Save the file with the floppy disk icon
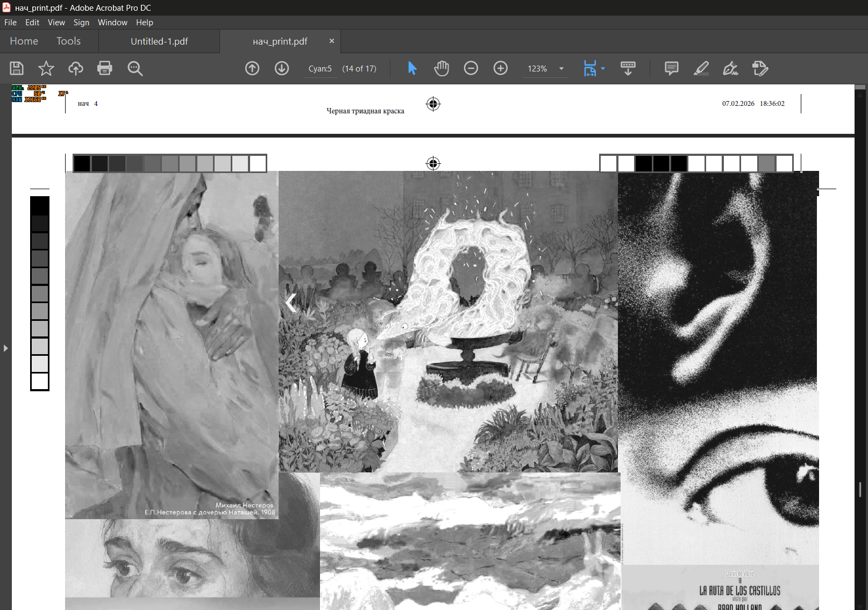 (x=17, y=68)
